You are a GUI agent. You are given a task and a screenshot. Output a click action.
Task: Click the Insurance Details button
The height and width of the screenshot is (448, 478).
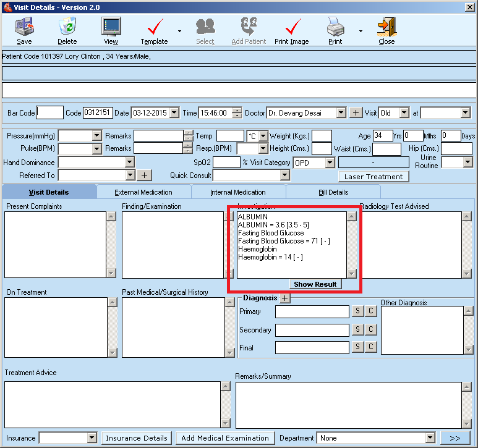coord(137,438)
